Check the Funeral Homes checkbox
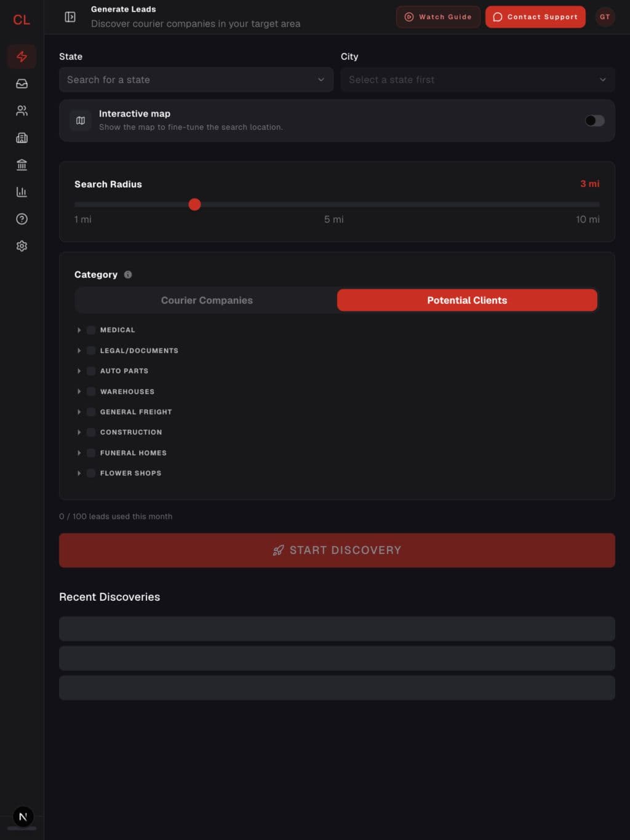Image resolution: width=630 pixels, height=840 pixels. (91, 453)
